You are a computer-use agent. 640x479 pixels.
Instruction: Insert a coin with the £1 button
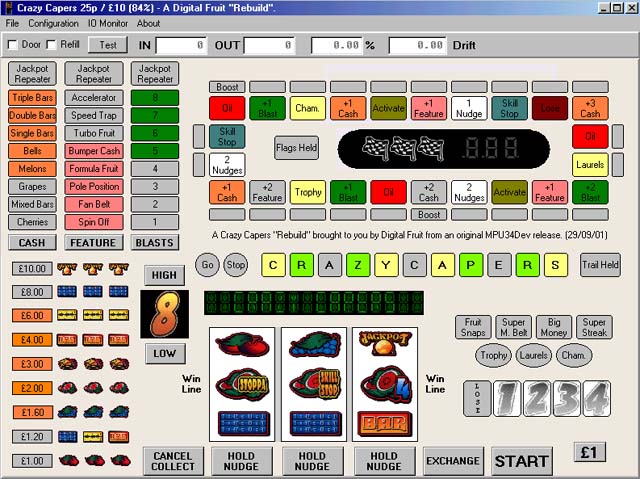pyautogui.click(x=589, y=452)
